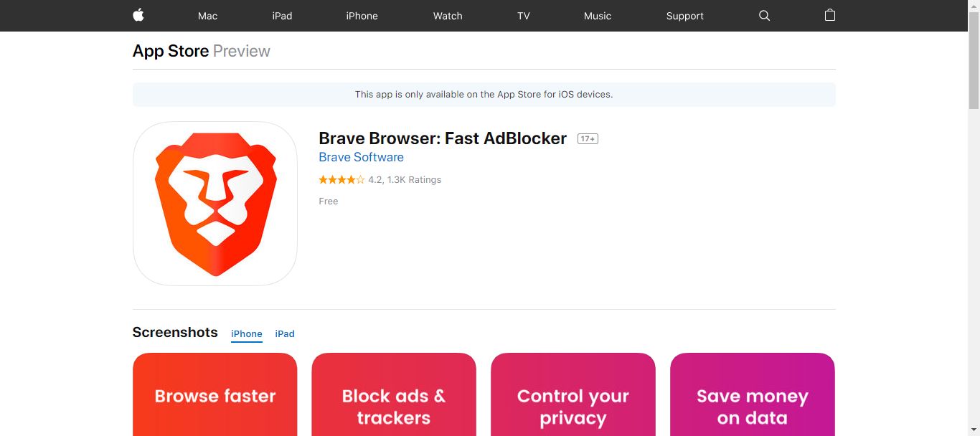
Task: Click the App Store heading link
Action: pyautogui.click(x=171, y=51)
